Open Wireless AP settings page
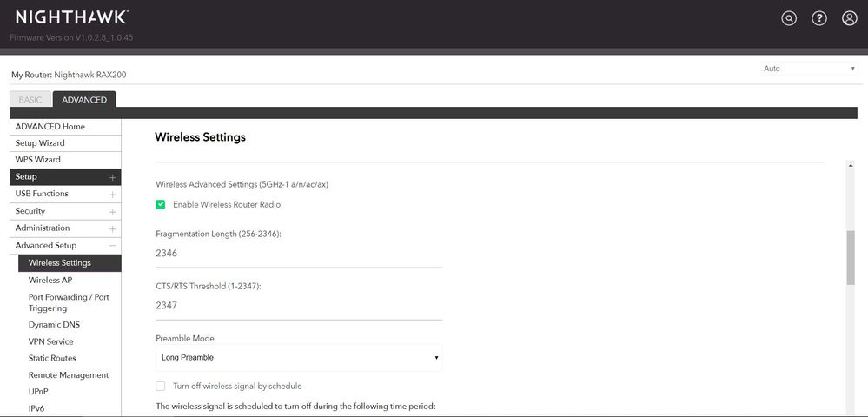The width and height of the screenshot is (868, 417). (50, 280)
